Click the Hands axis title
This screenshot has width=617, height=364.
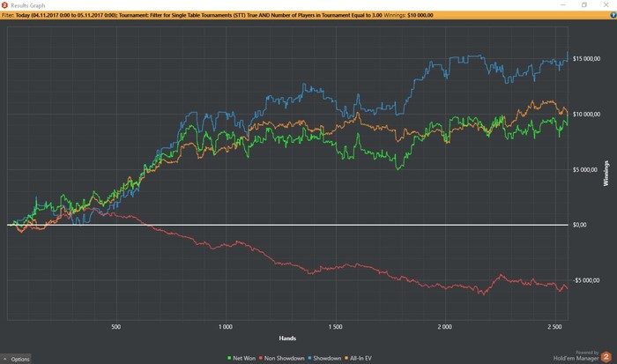tap(287, 338)
